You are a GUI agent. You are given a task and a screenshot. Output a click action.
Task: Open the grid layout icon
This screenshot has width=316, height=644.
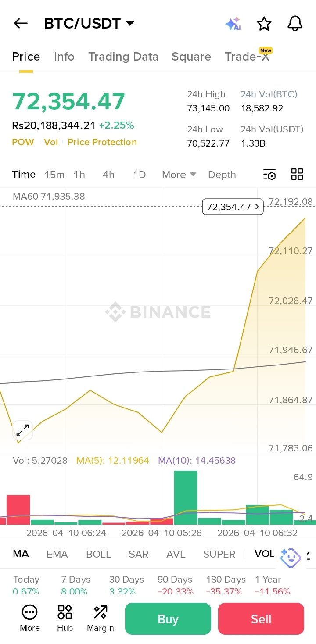click(297, 175)
